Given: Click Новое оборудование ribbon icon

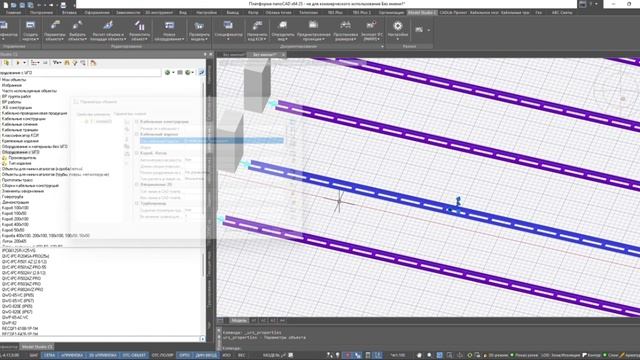Looking at the screenshot, I should 169,25.
